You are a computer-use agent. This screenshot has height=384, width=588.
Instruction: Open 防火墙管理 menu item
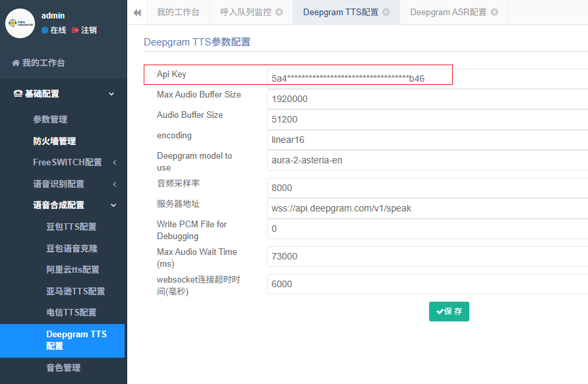pos(54,141)
